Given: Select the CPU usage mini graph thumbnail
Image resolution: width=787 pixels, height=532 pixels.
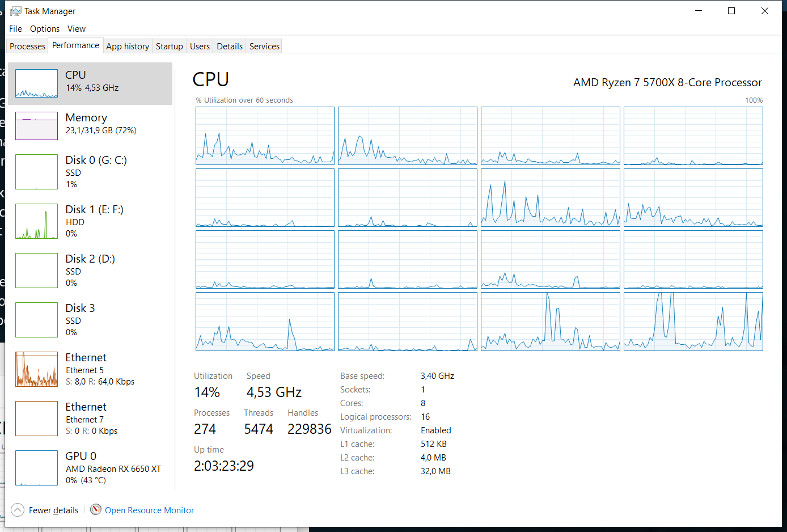Looking at the screenshot, I should 36,83.
